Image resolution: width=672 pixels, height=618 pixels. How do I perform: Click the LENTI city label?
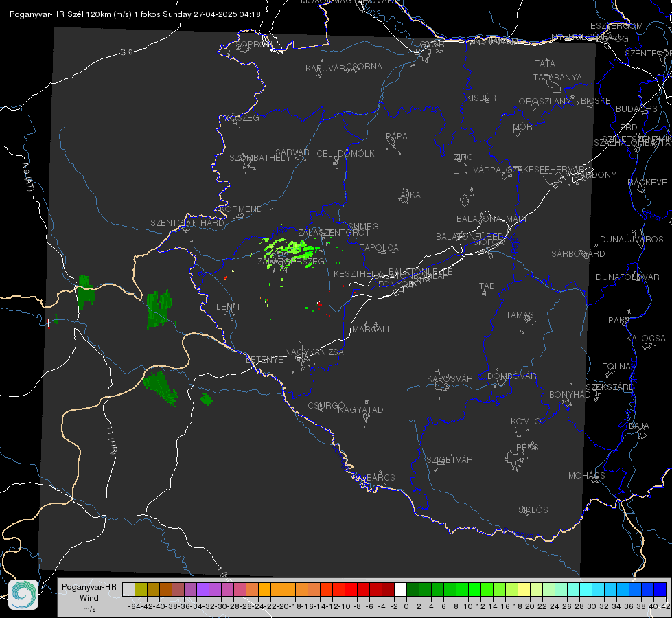coord(228,307)
